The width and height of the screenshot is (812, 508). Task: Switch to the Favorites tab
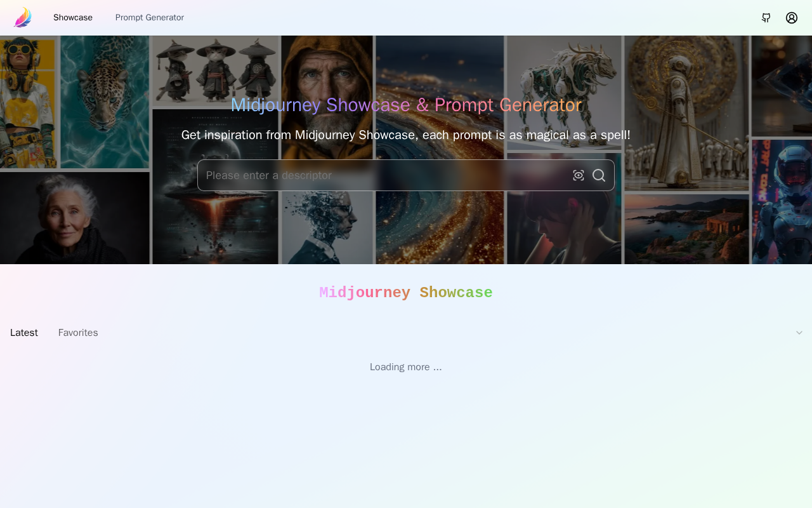[78, 333]
